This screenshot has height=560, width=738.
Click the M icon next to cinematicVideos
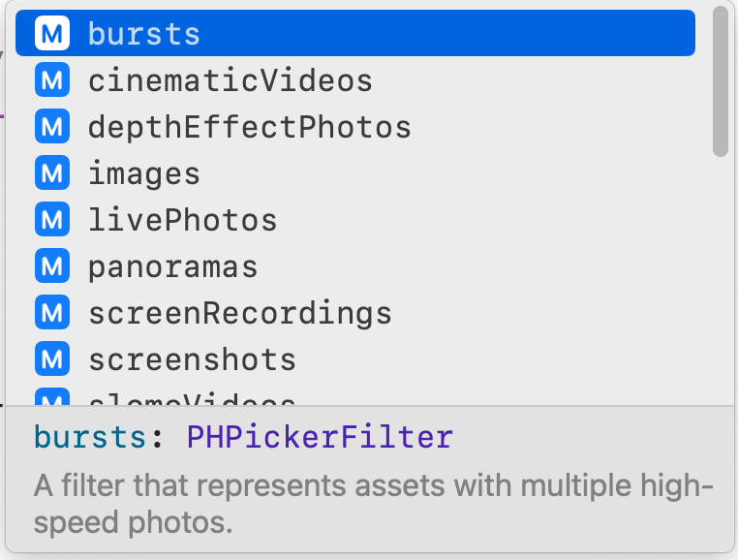click(50, 80)
